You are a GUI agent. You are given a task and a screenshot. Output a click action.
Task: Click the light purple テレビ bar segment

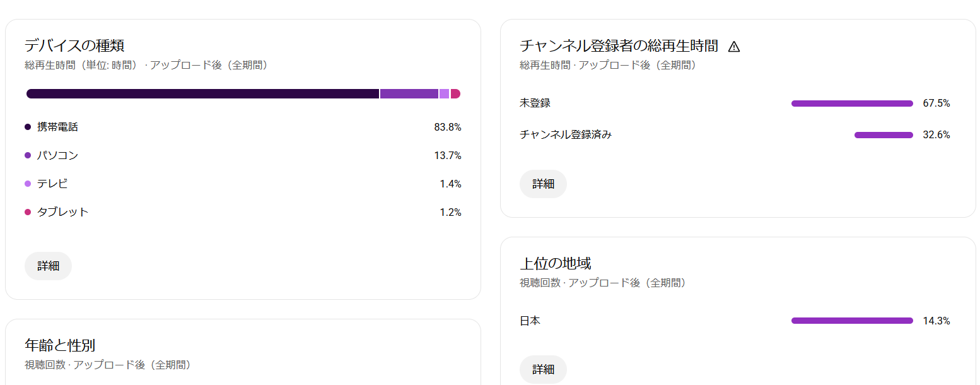444,94
